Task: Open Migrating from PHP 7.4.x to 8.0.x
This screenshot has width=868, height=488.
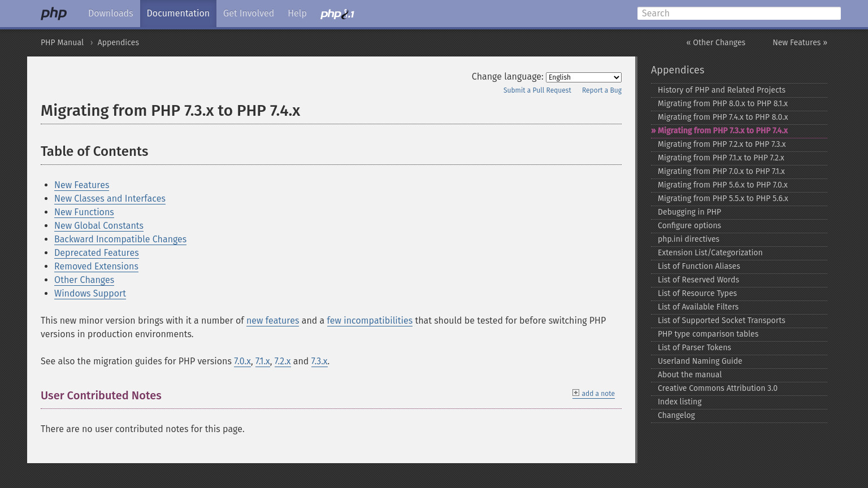Action: tap(739, 117)
